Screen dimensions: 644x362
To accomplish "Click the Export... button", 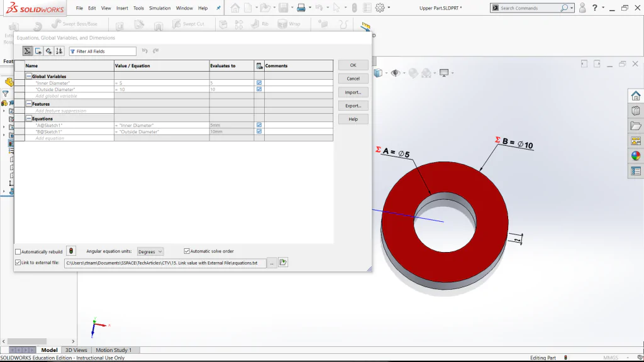I will click(353, 106).
